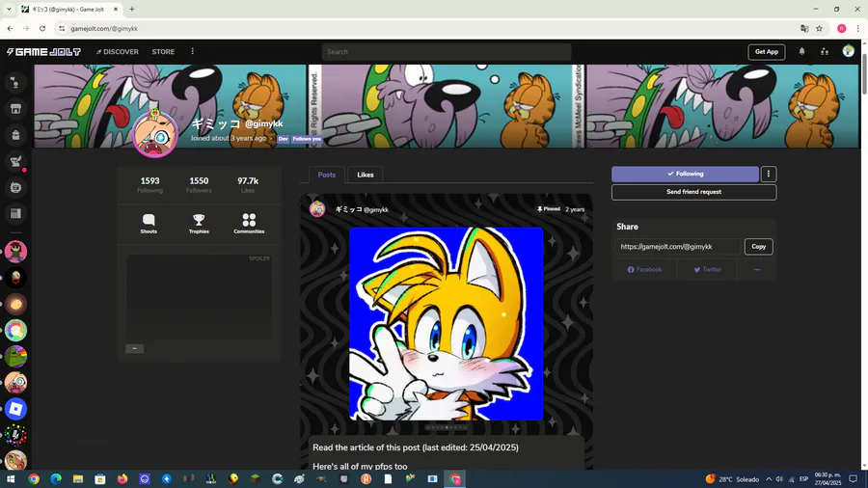Click the address bar URL
This screenshot has height=488, width=868.
tap(104, 29)
